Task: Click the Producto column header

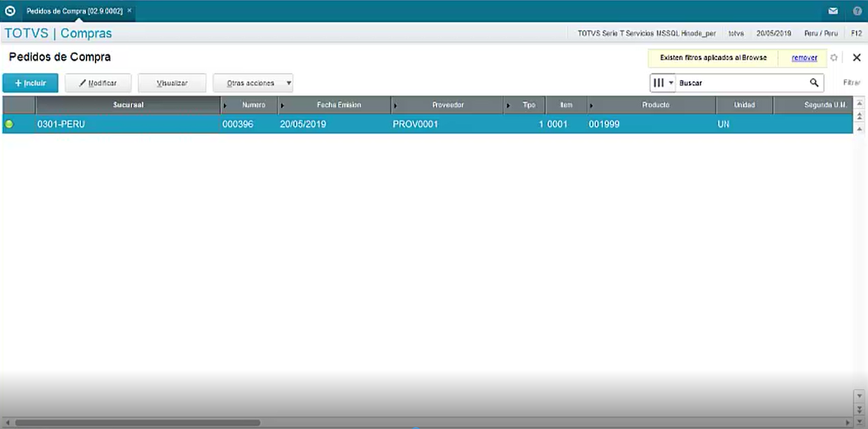Action: click(x=652, y=105)
